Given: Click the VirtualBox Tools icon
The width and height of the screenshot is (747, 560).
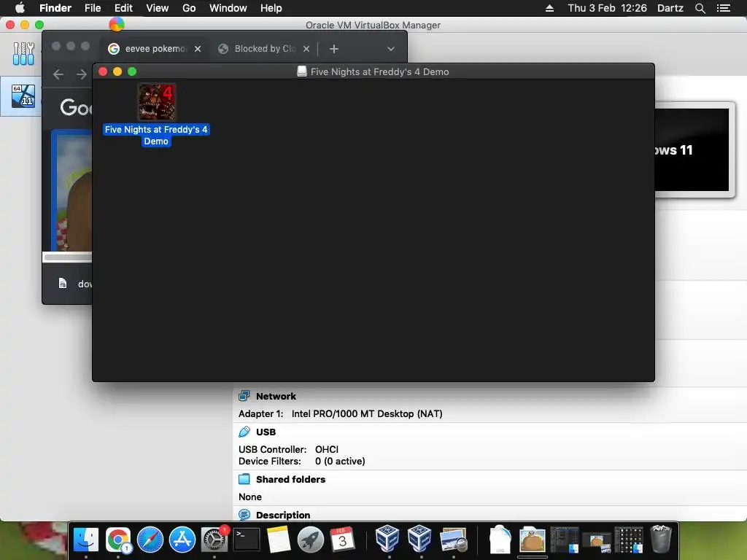Looking at the screenshot, I should pyautogui.click(x=23, y=53).
